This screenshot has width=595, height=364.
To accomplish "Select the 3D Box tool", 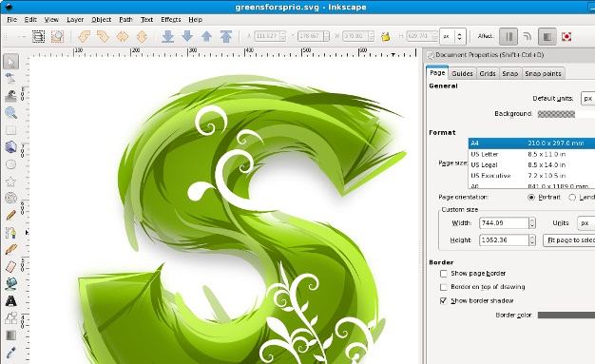I will 10,147.
